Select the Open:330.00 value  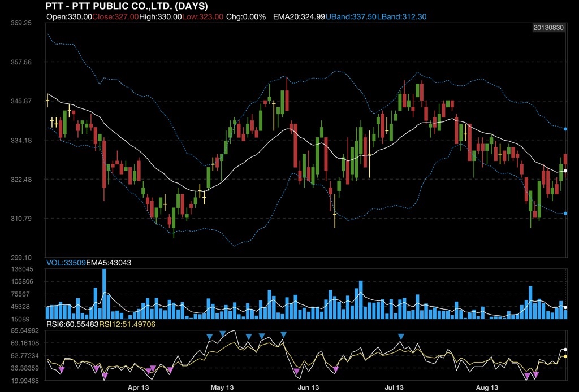pos(69,16)
